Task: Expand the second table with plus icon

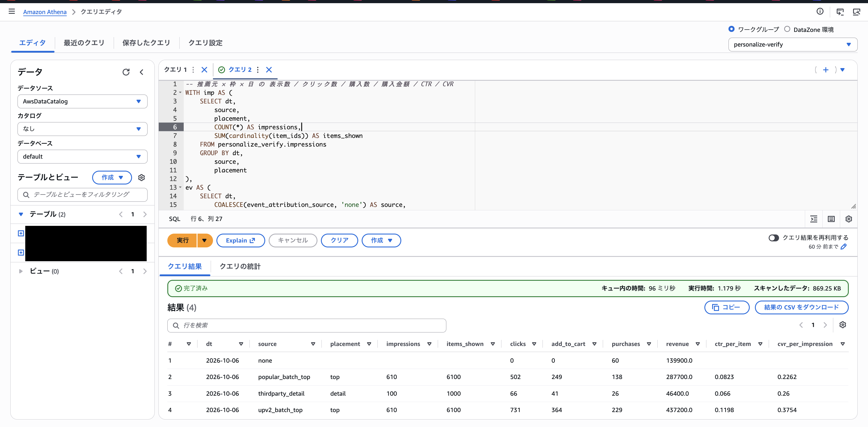Action: 21,253
